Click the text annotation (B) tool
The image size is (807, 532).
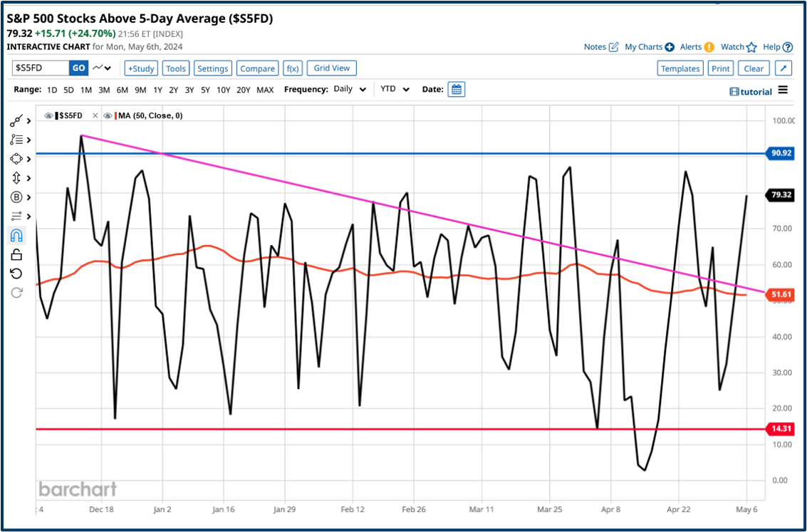tap(16, 197)
